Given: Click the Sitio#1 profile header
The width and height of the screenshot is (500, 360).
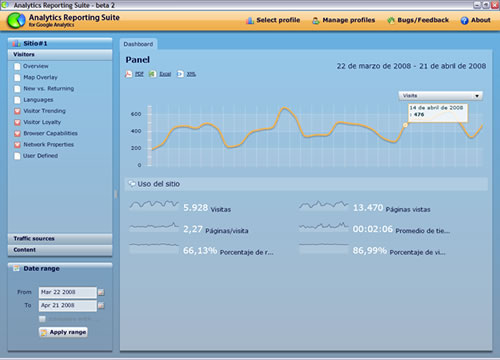Looking at the screenshot, I should (x=60, y=43).
